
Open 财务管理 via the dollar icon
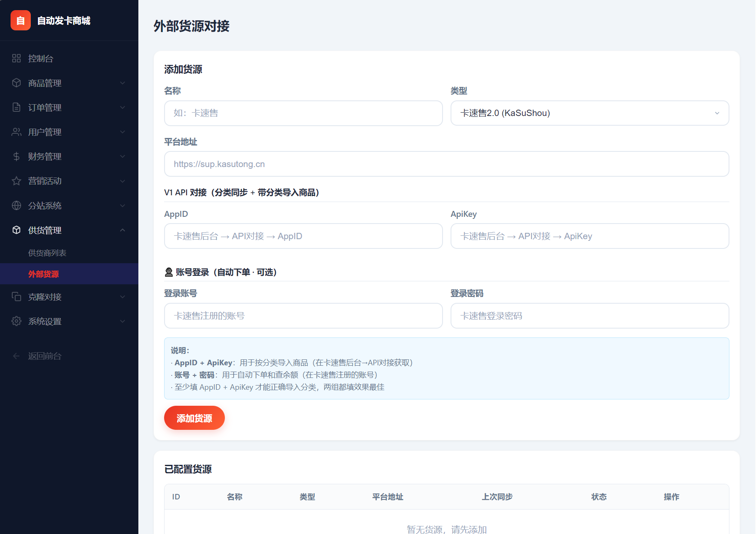click(x=16, y=156)
